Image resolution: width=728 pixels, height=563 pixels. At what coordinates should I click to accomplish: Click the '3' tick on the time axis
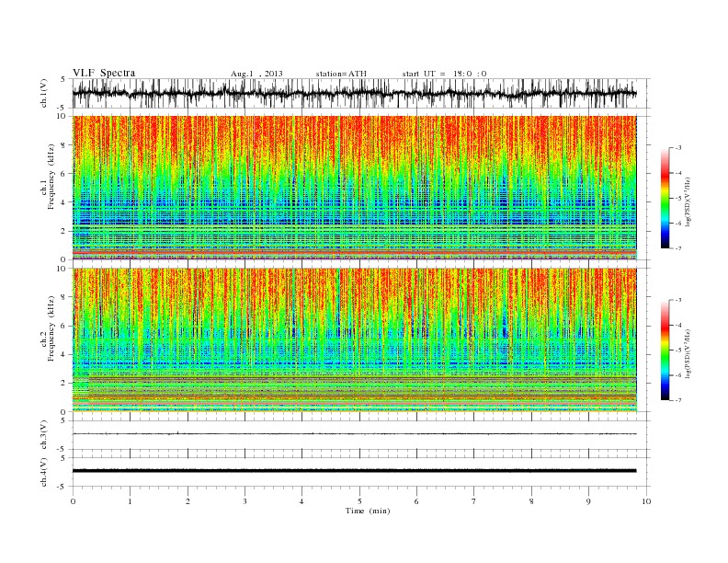click(245, 501)
